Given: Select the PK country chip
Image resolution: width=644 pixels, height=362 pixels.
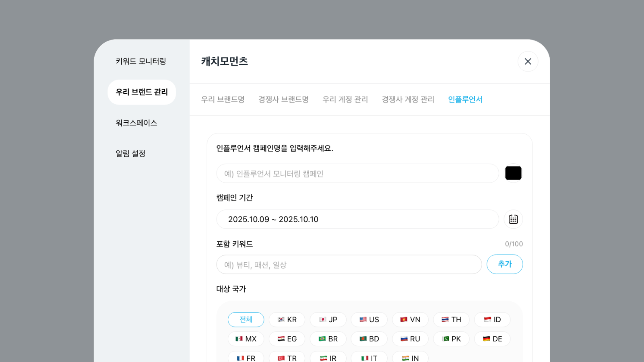Looking at the screenshot, I should tap(451, 339).
